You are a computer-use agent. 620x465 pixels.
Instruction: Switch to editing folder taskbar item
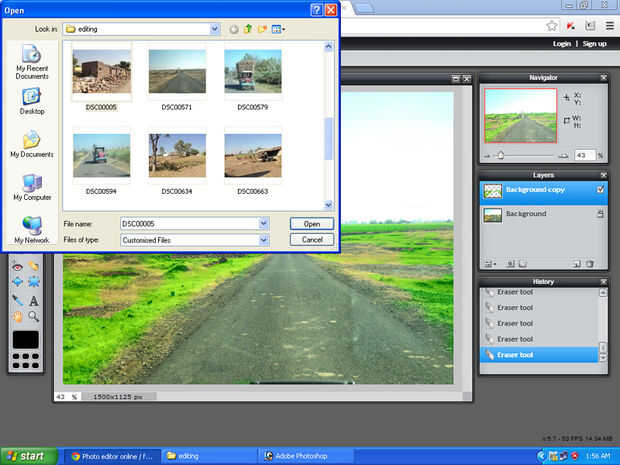[210, 456]
